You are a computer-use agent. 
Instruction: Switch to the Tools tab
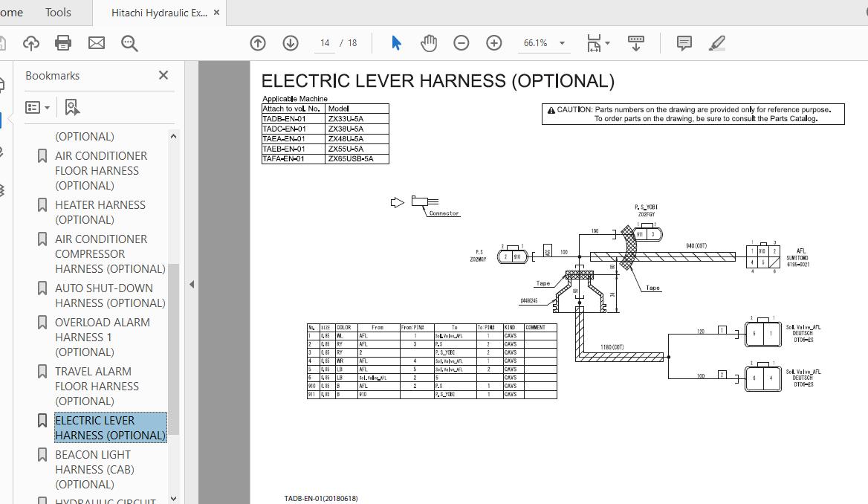tap(58, 12)
